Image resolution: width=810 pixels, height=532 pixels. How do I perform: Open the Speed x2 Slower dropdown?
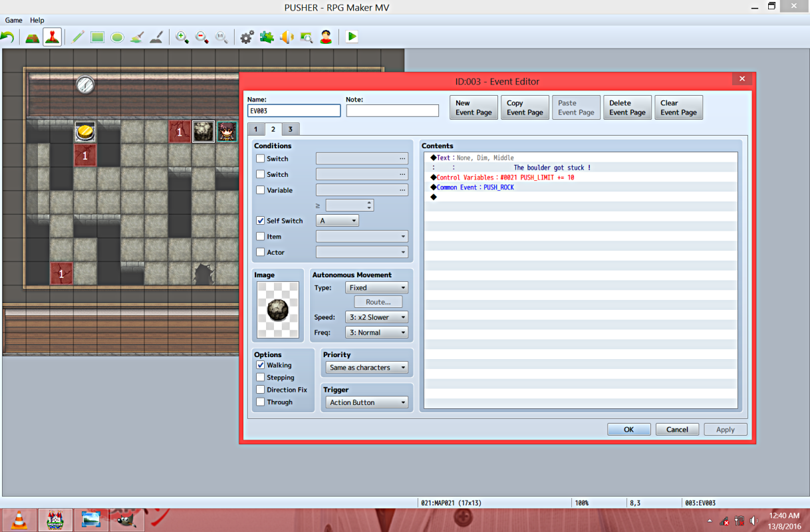tap(376, 317)
